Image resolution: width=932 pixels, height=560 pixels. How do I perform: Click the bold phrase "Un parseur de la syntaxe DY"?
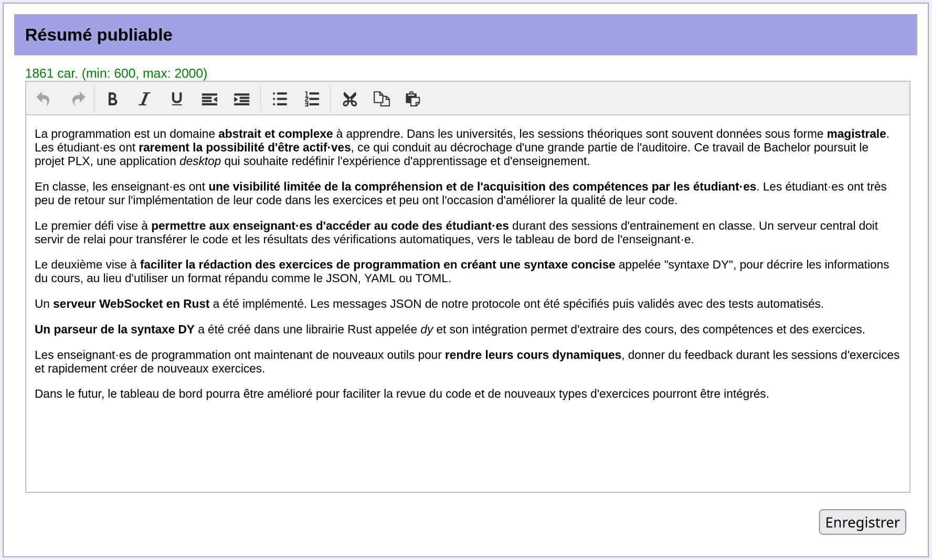(114, 330)
